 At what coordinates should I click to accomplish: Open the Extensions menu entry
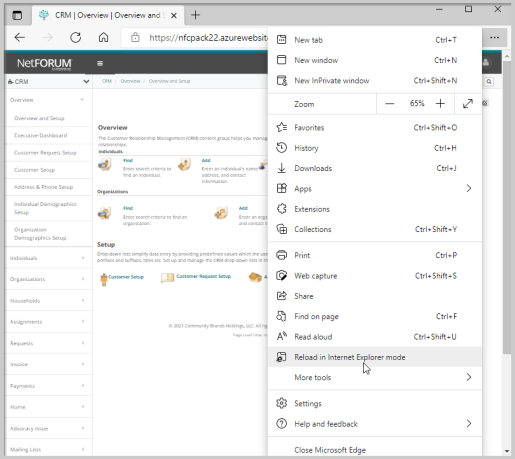pyautogui.click(x=375, y=209)
